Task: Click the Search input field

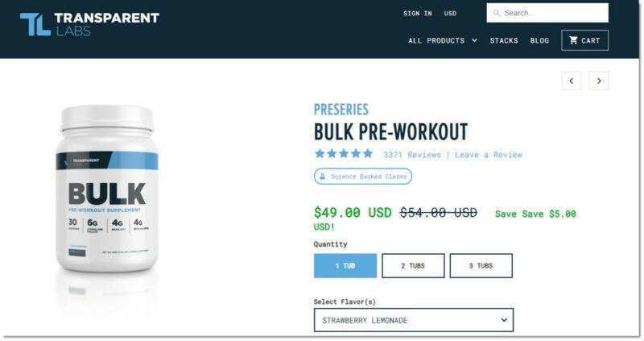Action: [547, 13]
